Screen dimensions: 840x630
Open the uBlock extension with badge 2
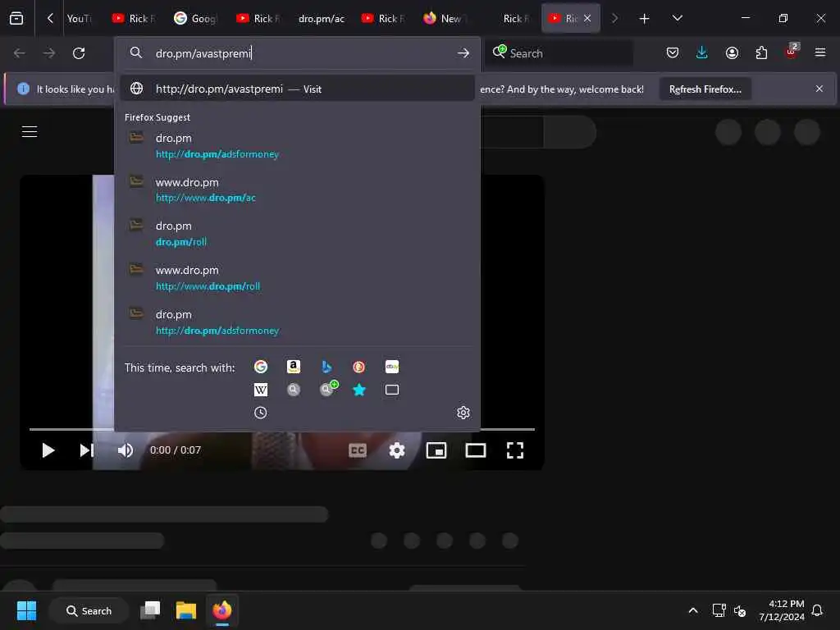point(792,52)
